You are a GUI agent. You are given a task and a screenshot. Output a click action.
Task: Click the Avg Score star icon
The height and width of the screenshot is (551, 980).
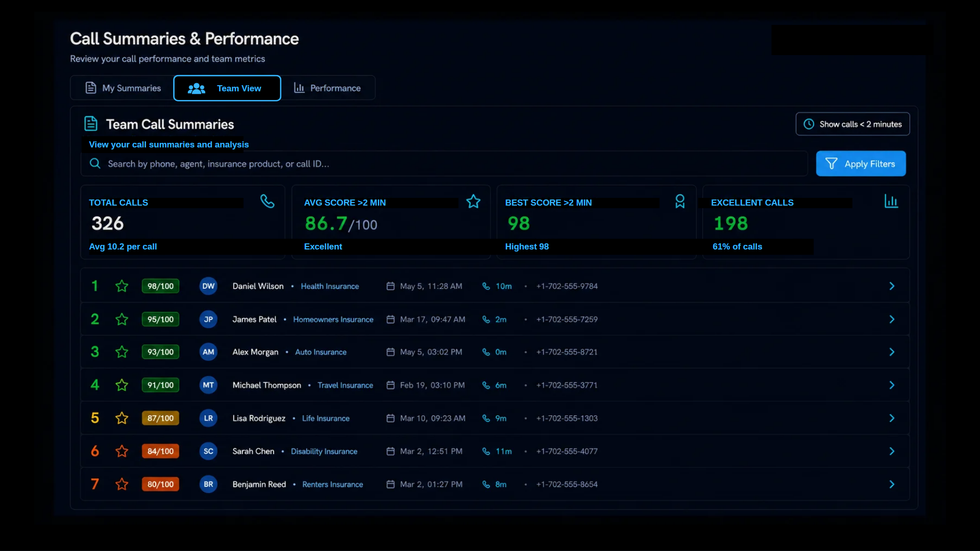click(x=474, y=201)
